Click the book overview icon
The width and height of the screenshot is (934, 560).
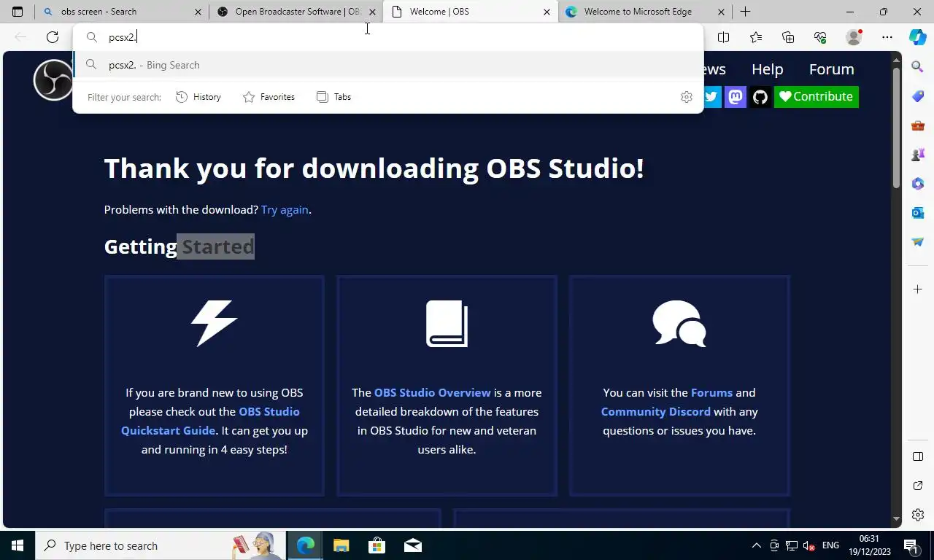(x=447, y=323)
